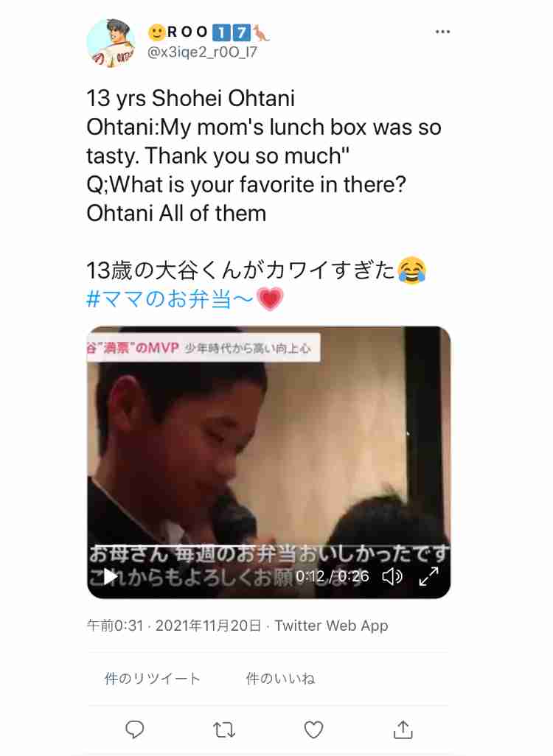
Task: Click the ROO17 profile avatar
Action: point(111,43)
